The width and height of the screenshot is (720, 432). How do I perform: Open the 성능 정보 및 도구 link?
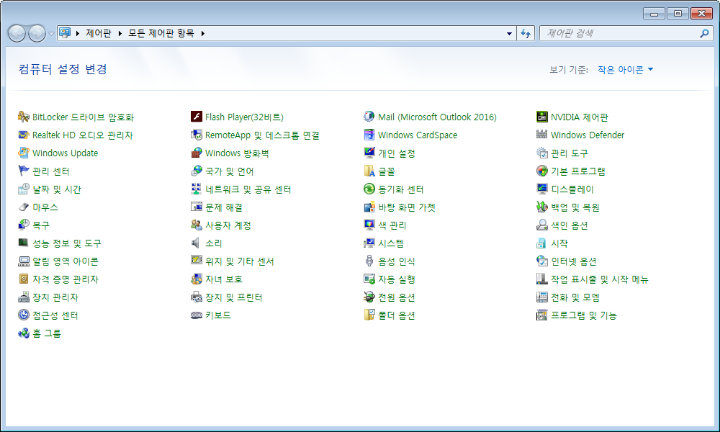tap(67, 243)
